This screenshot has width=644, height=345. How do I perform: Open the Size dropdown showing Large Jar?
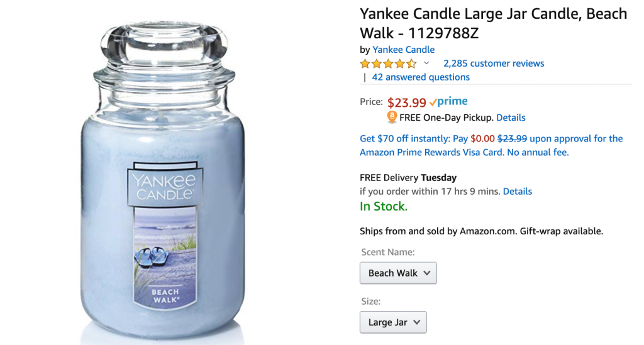click(x=393, y=322)
